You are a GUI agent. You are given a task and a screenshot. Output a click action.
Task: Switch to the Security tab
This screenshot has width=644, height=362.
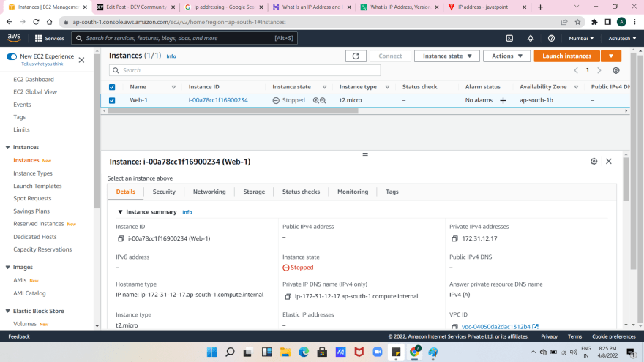(x=164, y=192)
